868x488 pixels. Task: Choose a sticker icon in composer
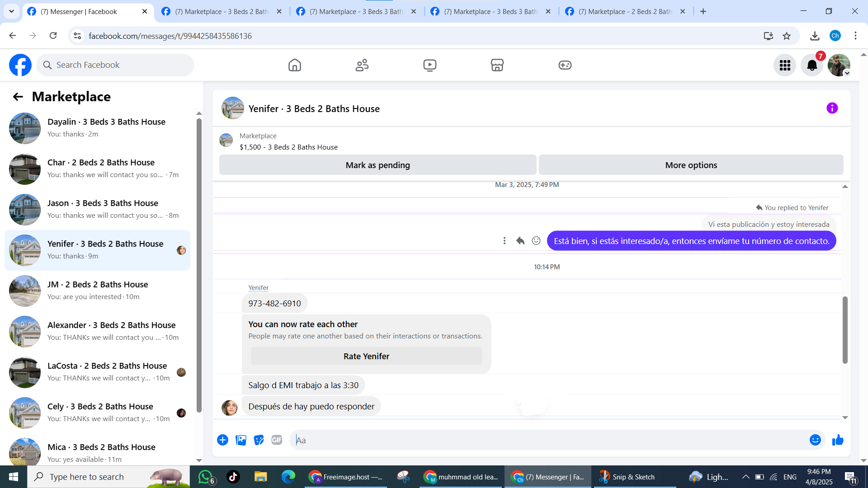point(259,440)
